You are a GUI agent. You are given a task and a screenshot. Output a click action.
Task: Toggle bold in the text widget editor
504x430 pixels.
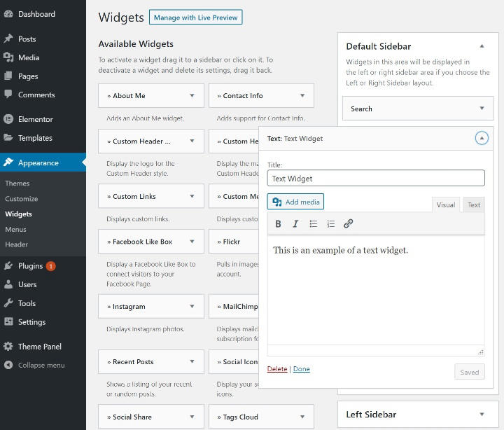[278, 224]
